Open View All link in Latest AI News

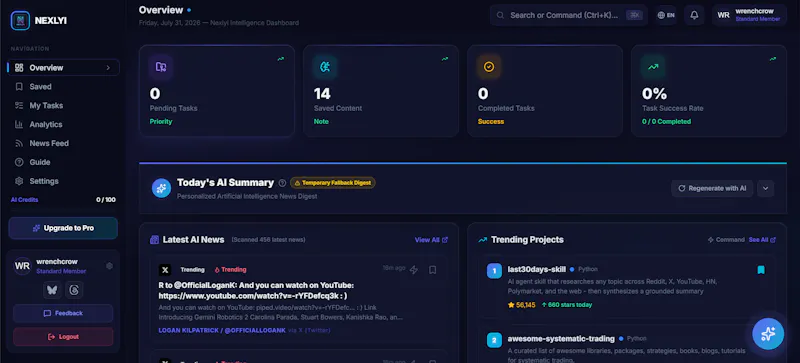click(431, 240)
